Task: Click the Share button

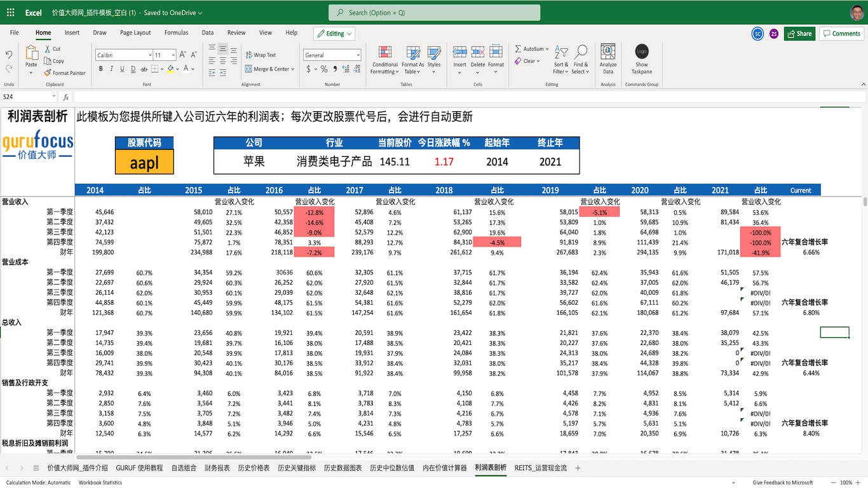Action: (x=799, y=34)
